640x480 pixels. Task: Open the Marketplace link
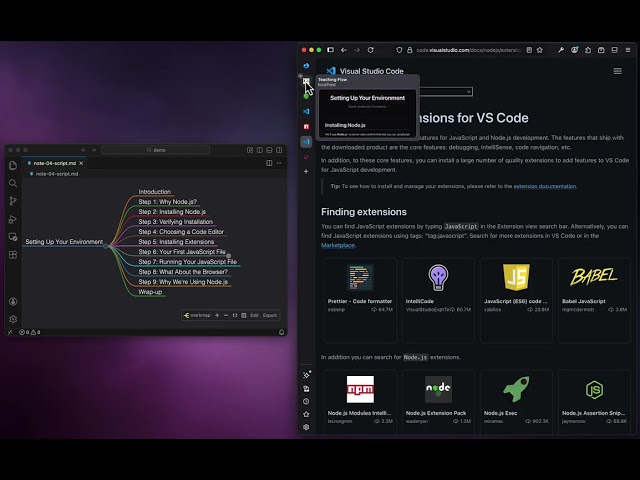(x=338, y=245)
